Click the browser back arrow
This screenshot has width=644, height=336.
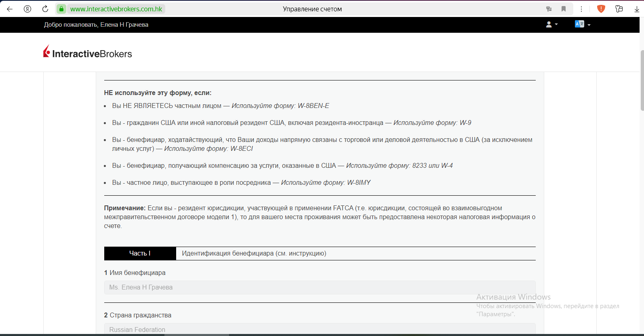pyautogui.click(x=10, y=9)
